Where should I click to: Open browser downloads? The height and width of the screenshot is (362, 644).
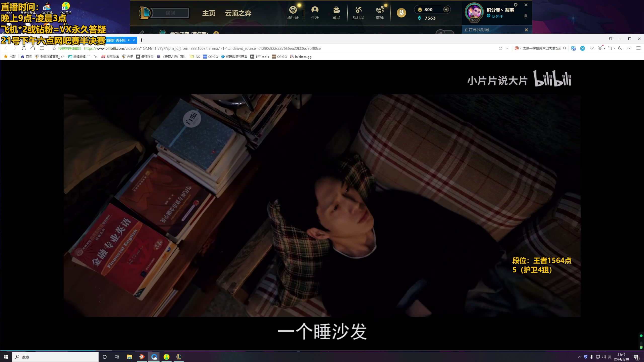(592, 48)
